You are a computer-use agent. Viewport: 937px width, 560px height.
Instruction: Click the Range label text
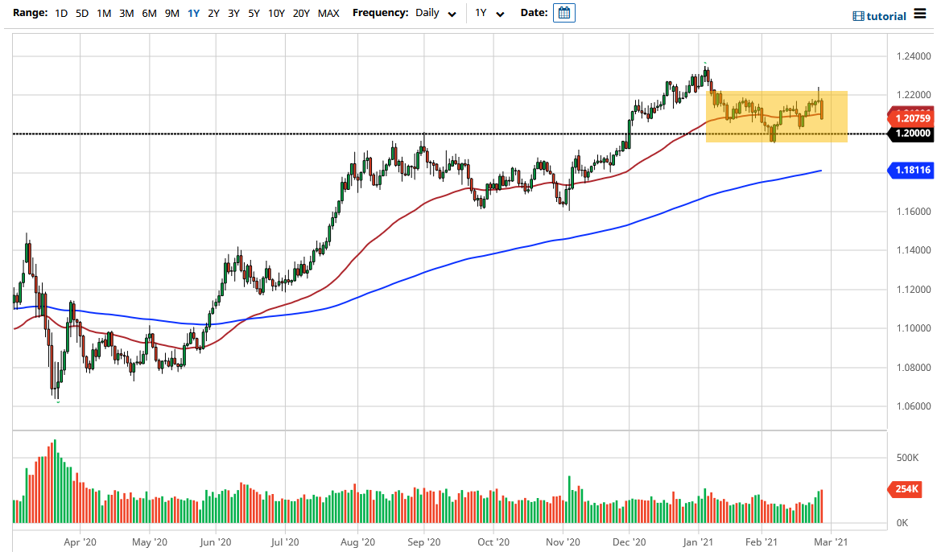coord(30,13)
